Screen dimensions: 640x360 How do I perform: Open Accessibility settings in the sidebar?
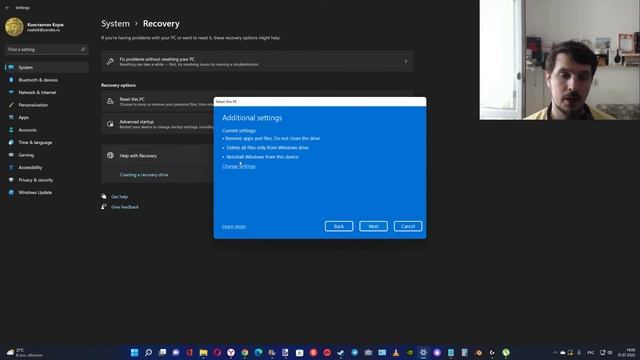coord(47,167)
